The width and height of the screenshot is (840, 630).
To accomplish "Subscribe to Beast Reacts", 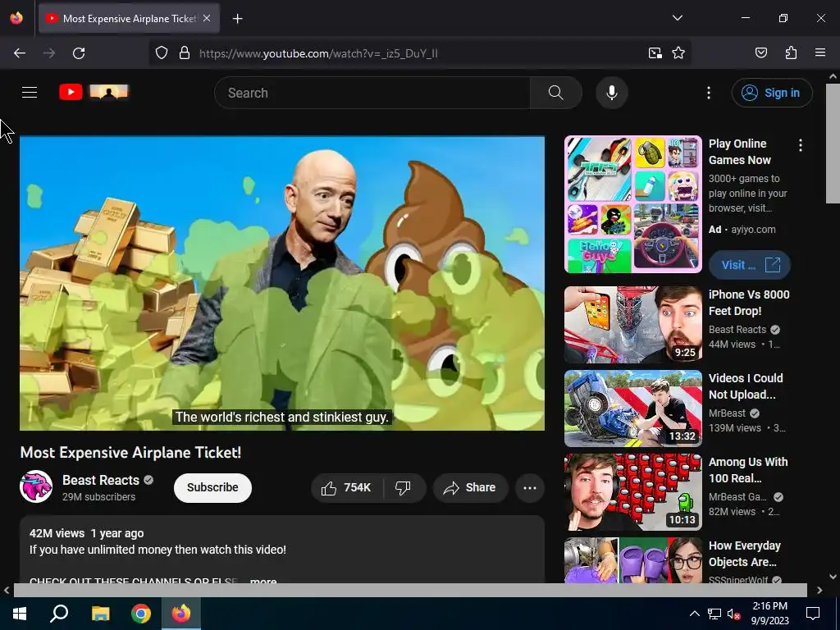I will 212,487.
